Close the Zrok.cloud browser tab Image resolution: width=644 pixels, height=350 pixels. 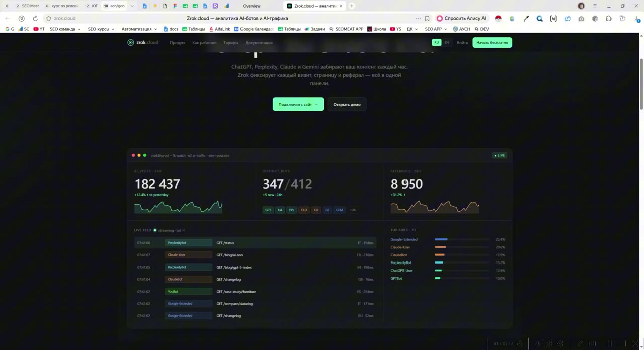(x=341, y=6)
